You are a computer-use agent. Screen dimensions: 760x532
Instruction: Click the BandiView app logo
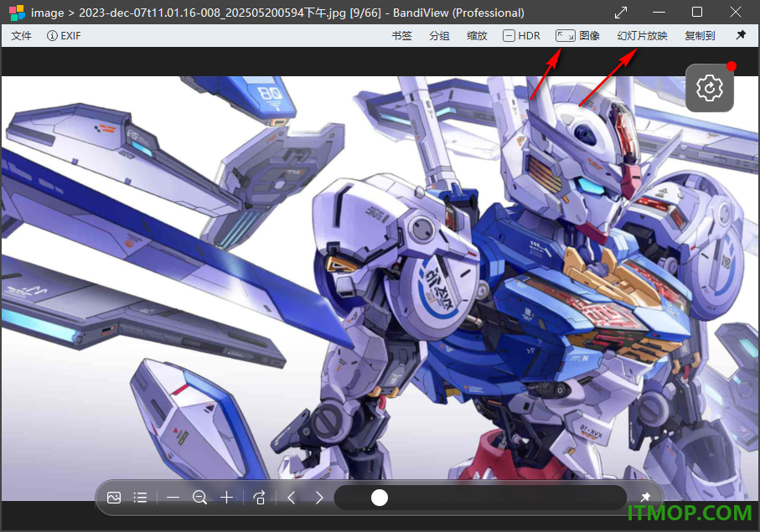click(x=17, y=13)
